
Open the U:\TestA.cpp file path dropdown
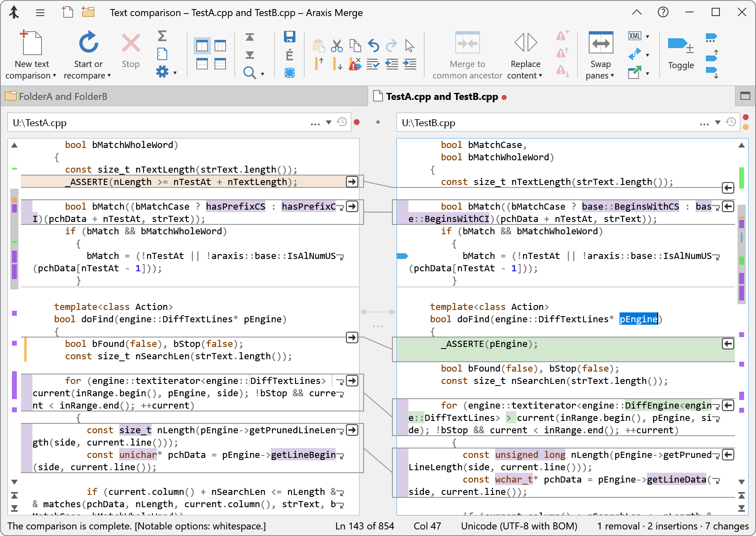point(328,122)
